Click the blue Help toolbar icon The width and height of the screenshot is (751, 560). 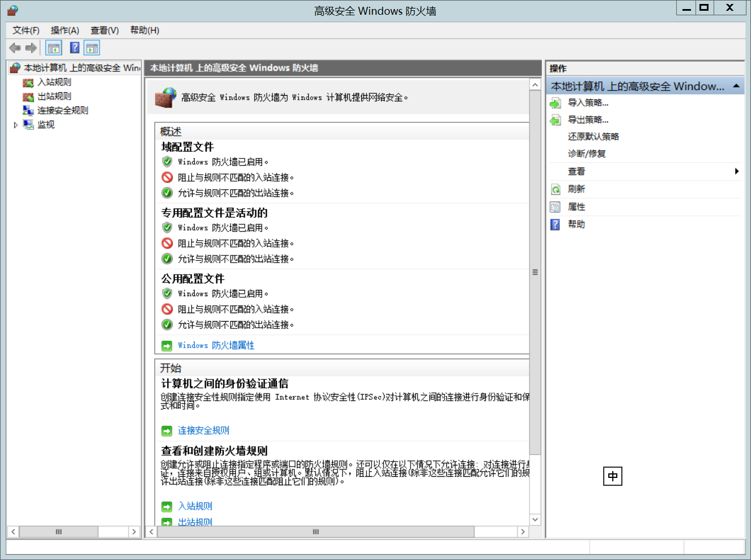tap(74, 48)
